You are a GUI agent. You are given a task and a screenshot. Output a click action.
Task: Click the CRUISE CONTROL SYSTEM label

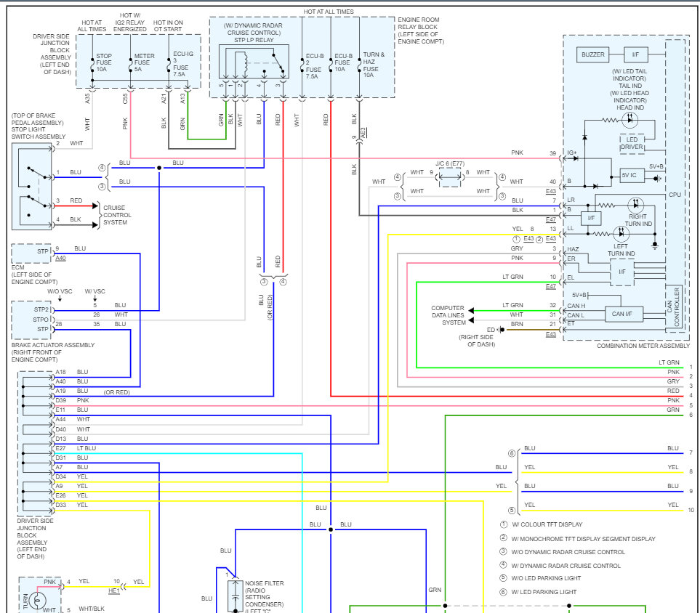[x=117, y=215]
